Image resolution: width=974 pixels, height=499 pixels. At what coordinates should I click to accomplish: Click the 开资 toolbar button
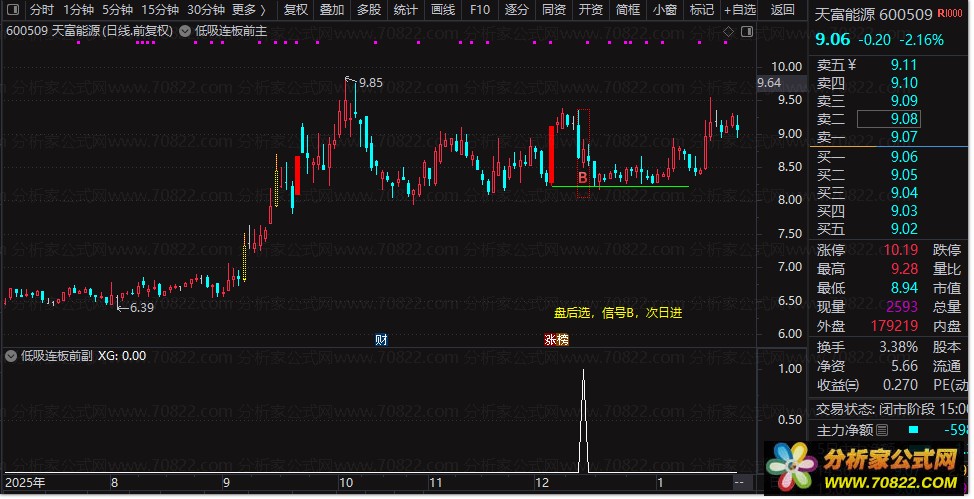tap(591, 10)
